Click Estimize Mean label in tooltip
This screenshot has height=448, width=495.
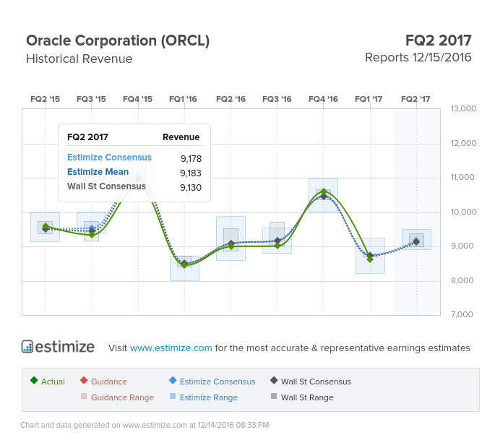click(98, 172)
